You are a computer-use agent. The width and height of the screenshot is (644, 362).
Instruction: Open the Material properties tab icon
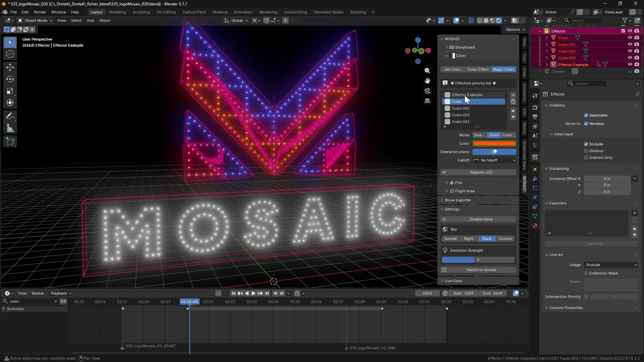(x=535, y=226)
